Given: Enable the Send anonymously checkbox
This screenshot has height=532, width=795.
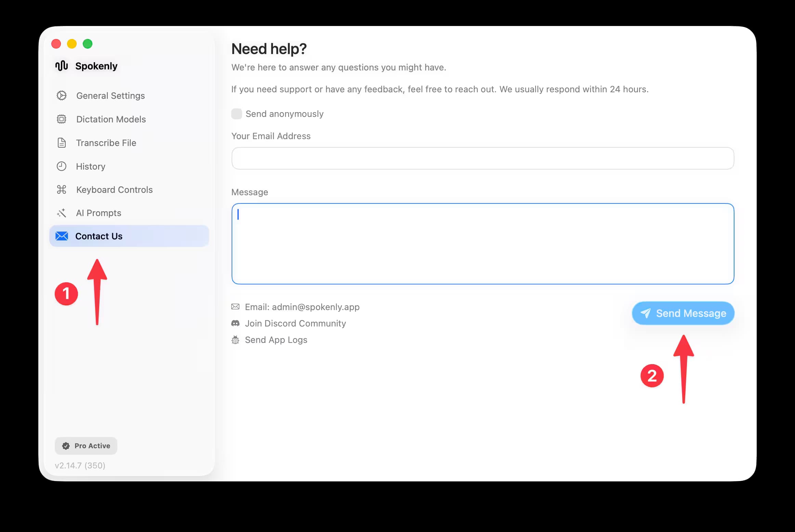Looking at the screenshot, I should [237, 114].
